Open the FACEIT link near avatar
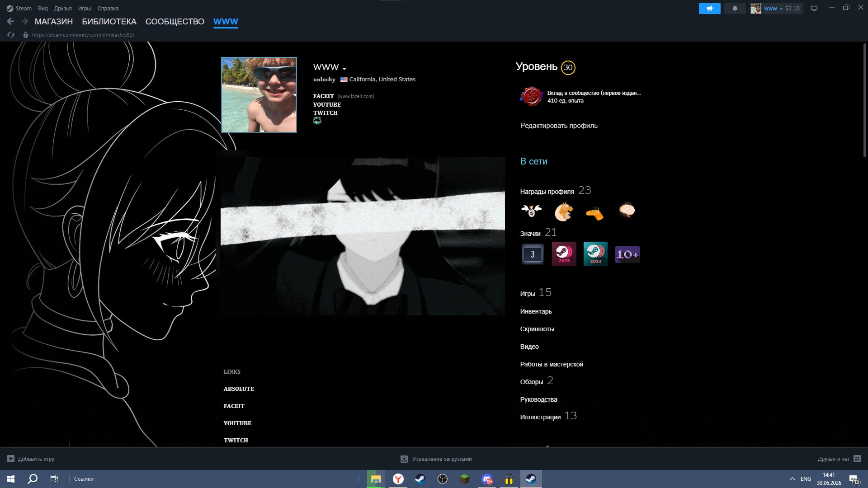 click(x=323, y=96)
